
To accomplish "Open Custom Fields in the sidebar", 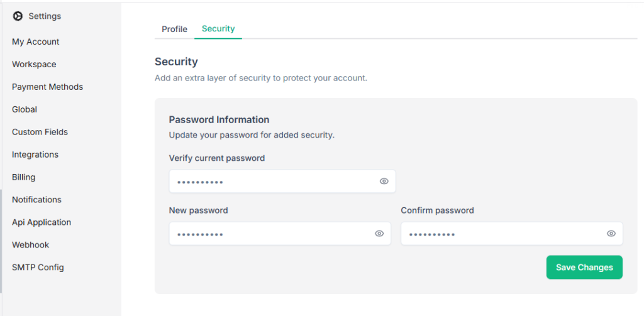I will [40, 133].
